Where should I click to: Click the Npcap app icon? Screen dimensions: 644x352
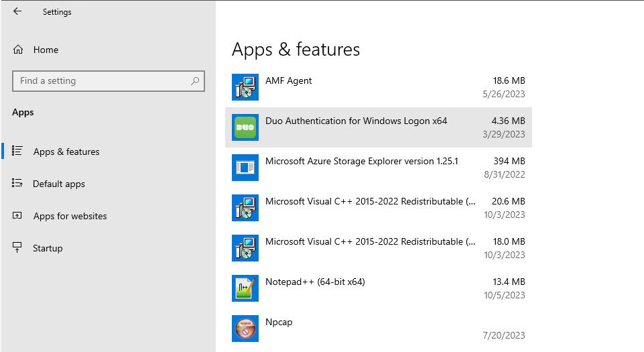[x=245, y=329]
